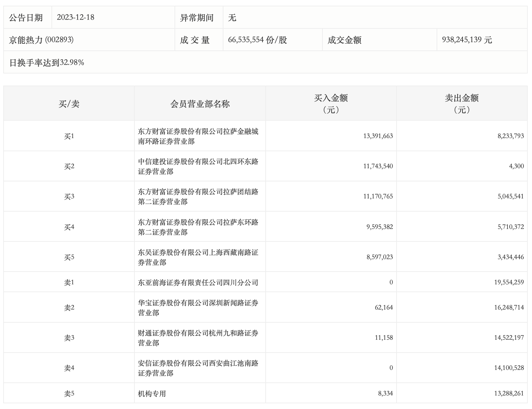Image resolution: width=532 pixels, height=409 pixels.
Task: Open 中信建投证券 北四环东路 branch name
Action: coord(198,166)
